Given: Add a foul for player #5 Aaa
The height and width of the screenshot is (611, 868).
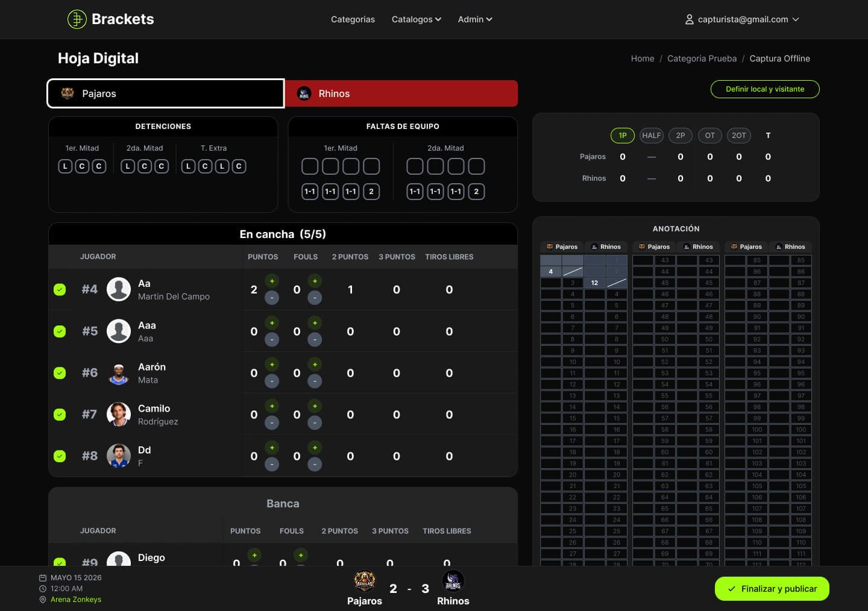Looking at the screenshot, I should 315,323.
